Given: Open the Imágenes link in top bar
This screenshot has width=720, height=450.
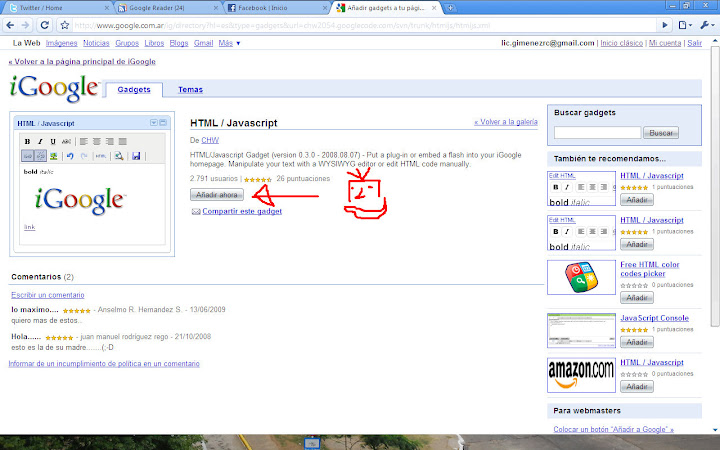Looking at the screenshot, I should (62, 43).
